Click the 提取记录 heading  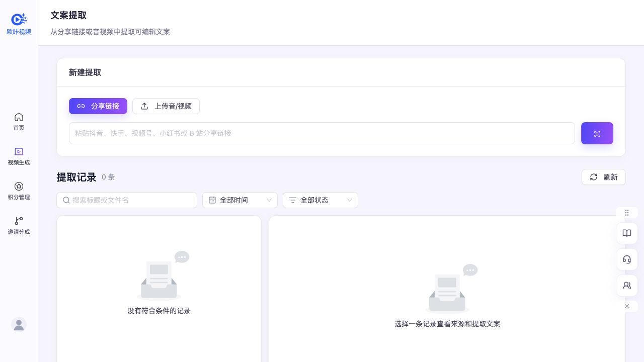pos(76,177)
